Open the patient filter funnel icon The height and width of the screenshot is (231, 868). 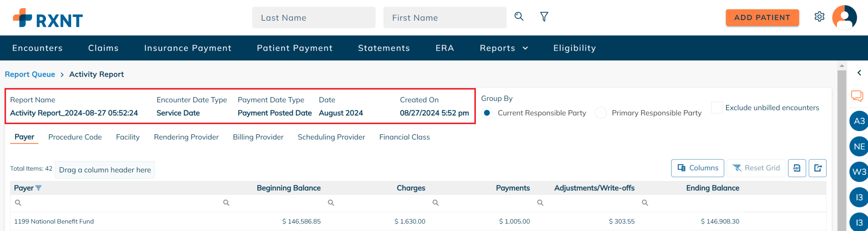544,17
